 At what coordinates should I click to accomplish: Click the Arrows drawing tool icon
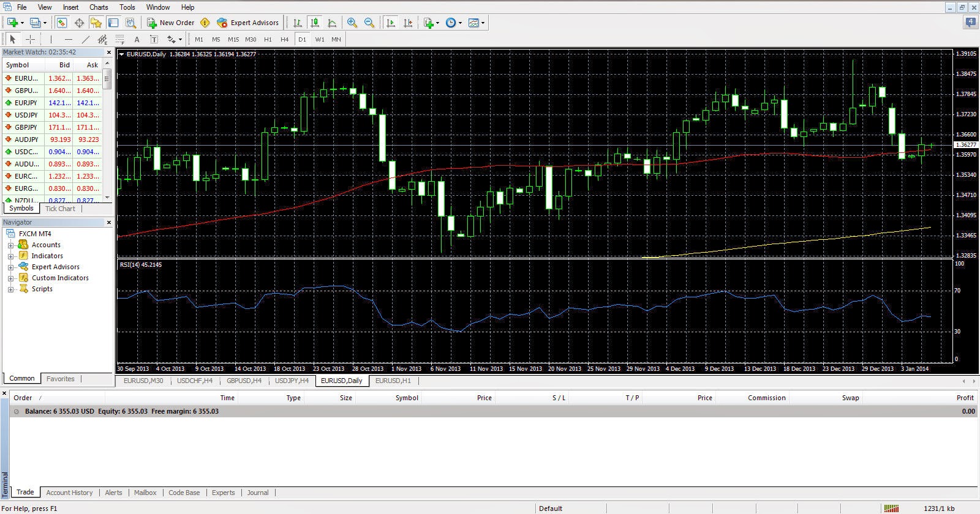[x=171, y=39]
